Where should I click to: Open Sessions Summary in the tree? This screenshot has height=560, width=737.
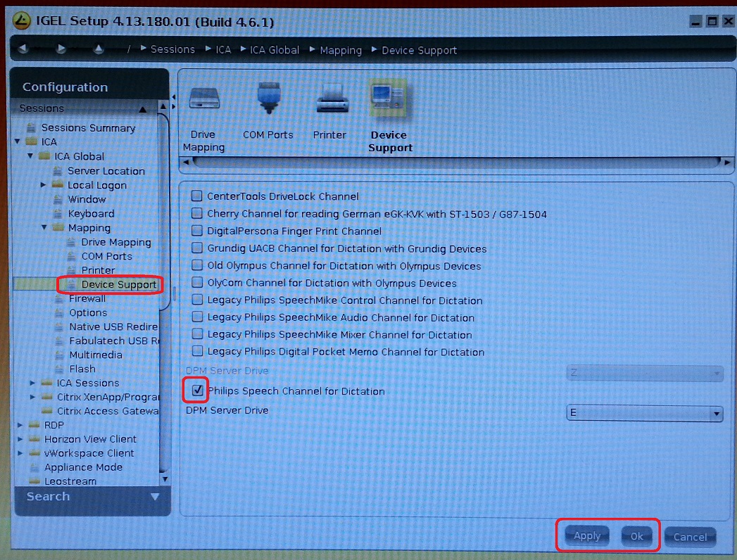coord(88,128)
